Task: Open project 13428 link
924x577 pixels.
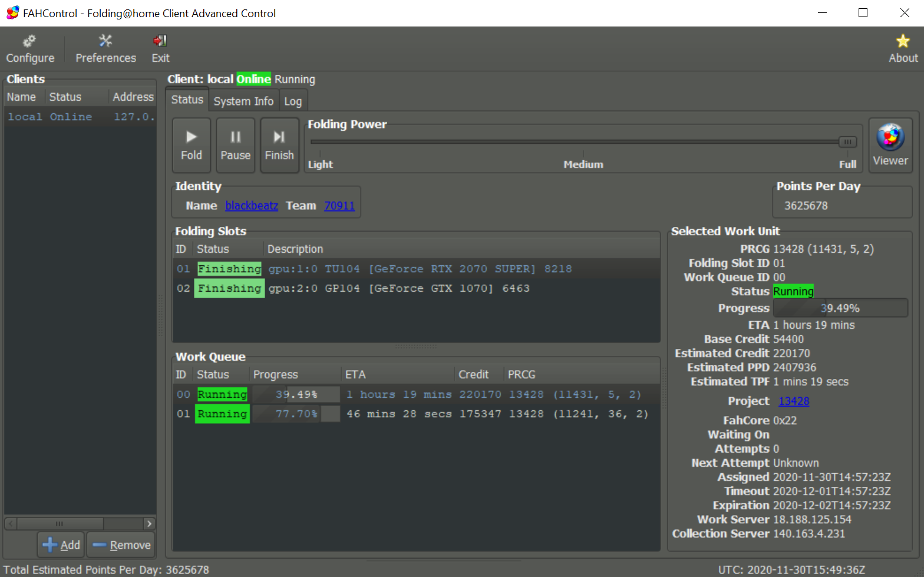Action: [794, 401]
